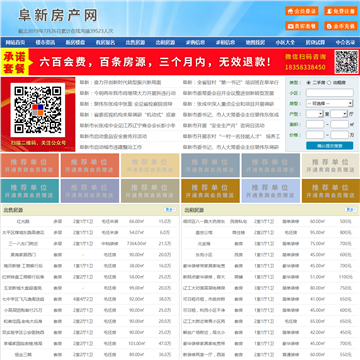Focus the maximum 价格 input field
The image size is (360, 360).
coord(340,135)
